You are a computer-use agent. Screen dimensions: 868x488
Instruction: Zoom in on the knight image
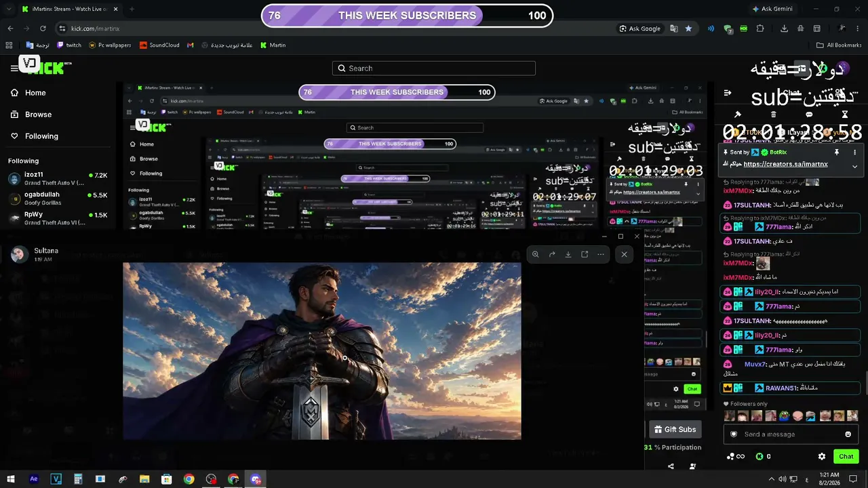536,254
